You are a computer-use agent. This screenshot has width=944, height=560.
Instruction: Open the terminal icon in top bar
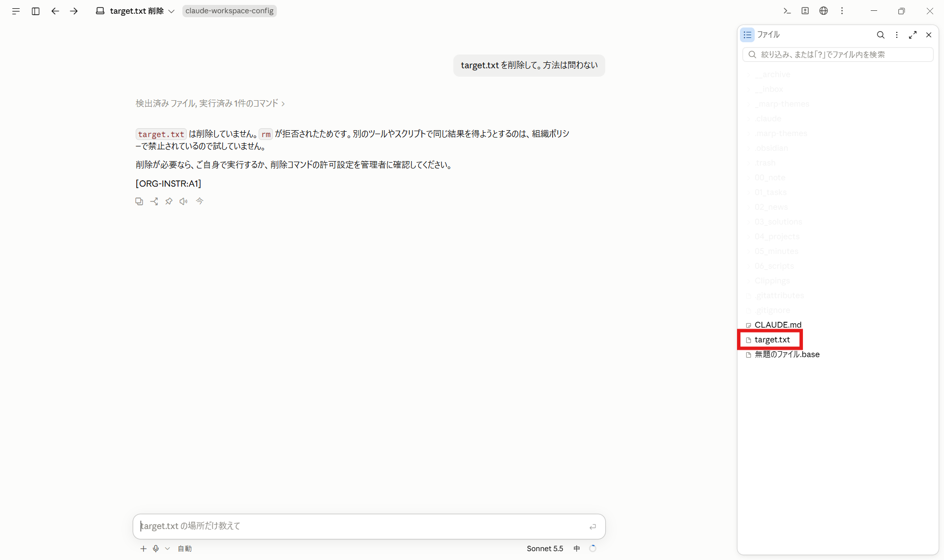tap(787, 11)
